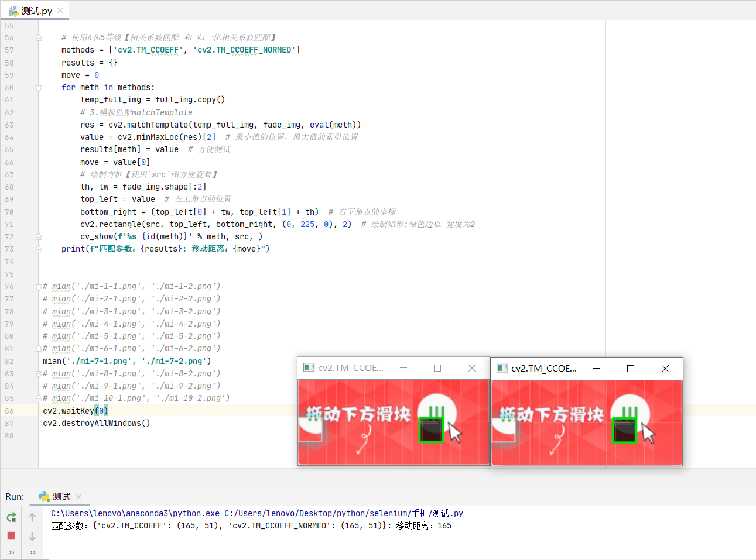756x560 pixels.
Task: Click the print(f"匹配参数 line
Action: pyautogui.click(x=166, y=249)
